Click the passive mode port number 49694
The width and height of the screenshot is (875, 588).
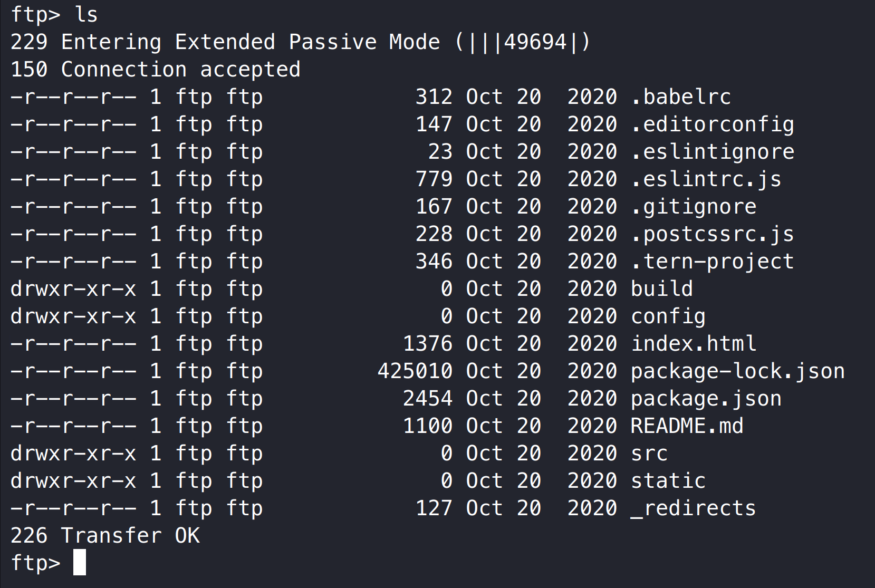pyautogui.click(x=535, y=42)
